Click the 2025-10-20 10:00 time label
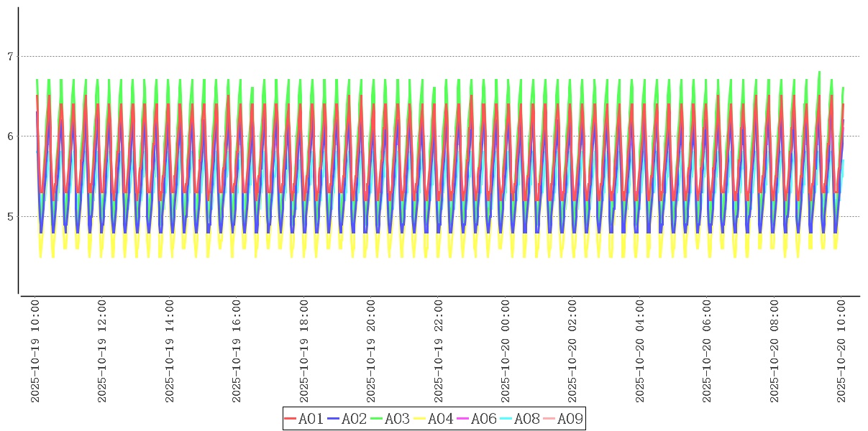 841,351
